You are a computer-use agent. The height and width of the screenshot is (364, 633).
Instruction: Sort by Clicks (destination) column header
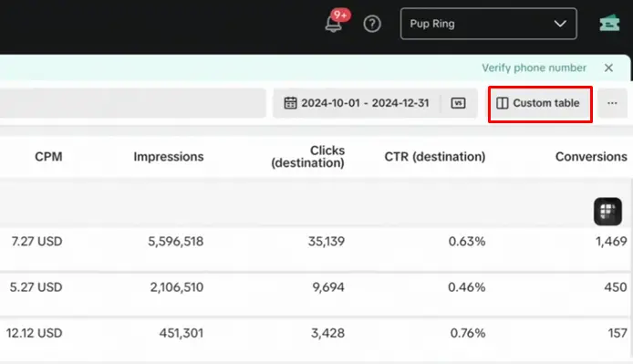307,156
